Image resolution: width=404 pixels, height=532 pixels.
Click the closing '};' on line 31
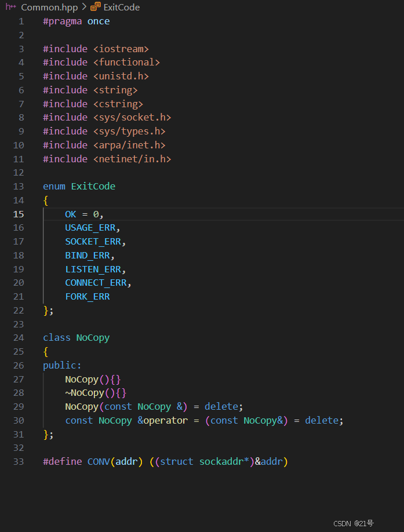(x=48, y=435)
